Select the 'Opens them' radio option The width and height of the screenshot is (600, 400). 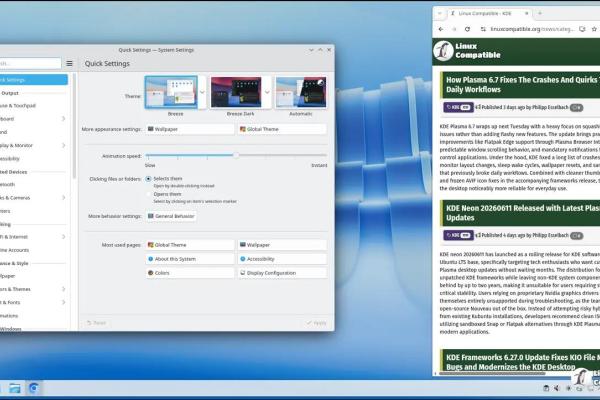[x=148, y=194]
